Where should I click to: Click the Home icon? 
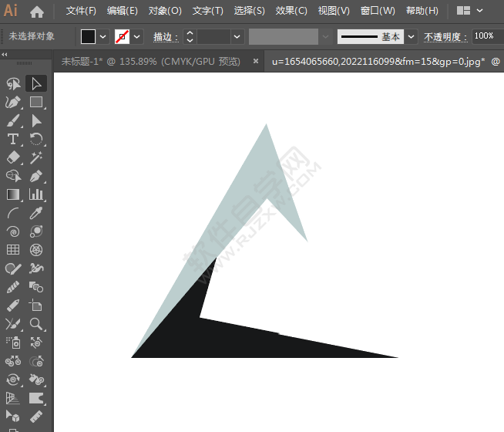(36, 11)
